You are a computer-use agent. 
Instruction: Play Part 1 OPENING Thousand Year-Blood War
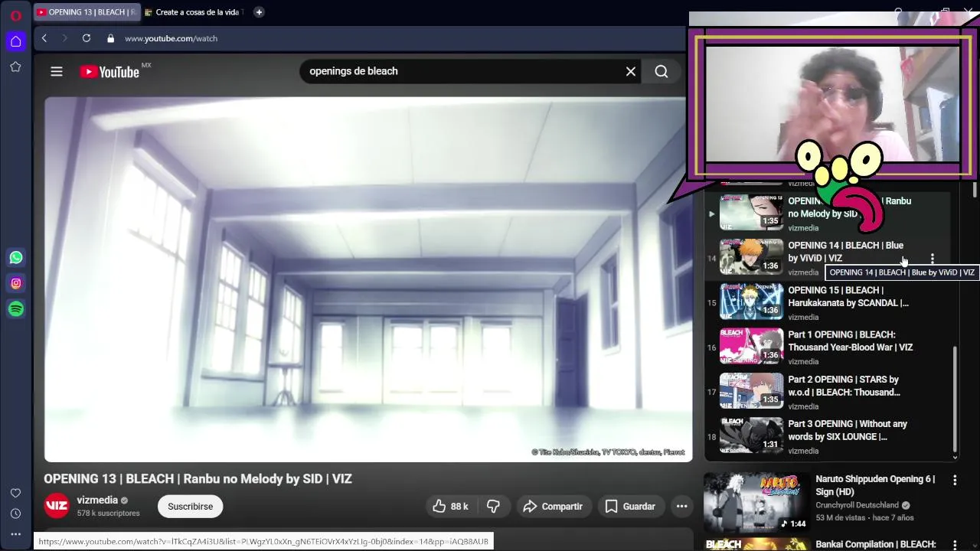(x=851, y=341)
